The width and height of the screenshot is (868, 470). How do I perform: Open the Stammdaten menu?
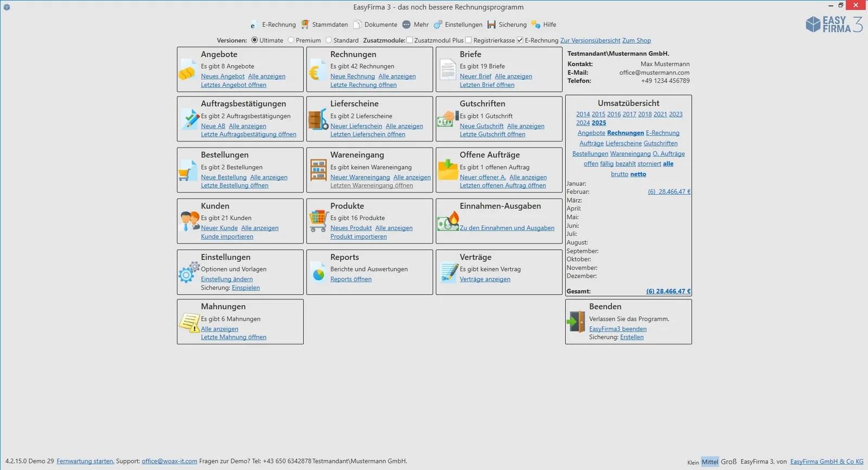pyautogui.click(x=330, y=24)
